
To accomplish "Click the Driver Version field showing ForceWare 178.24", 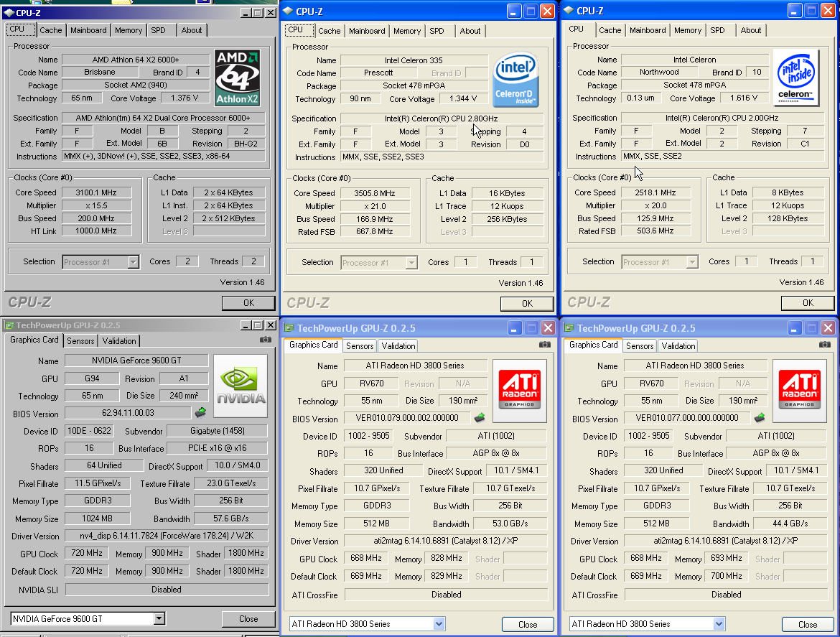I will (166, 536).
